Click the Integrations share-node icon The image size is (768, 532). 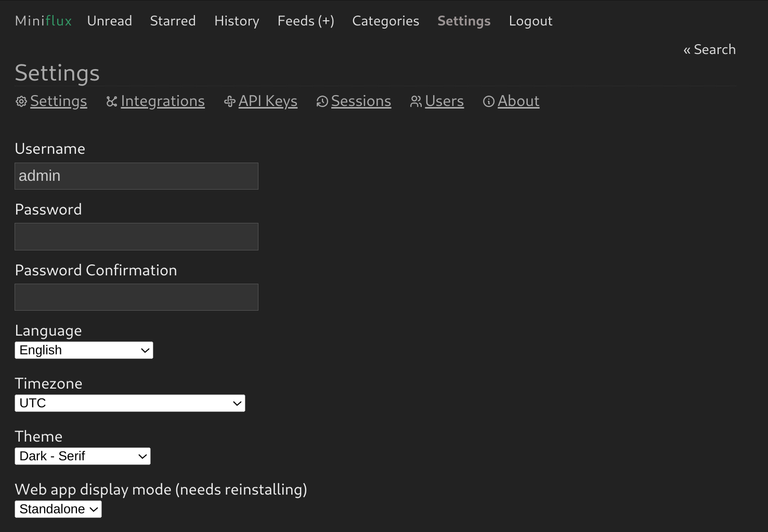(112, 102)
